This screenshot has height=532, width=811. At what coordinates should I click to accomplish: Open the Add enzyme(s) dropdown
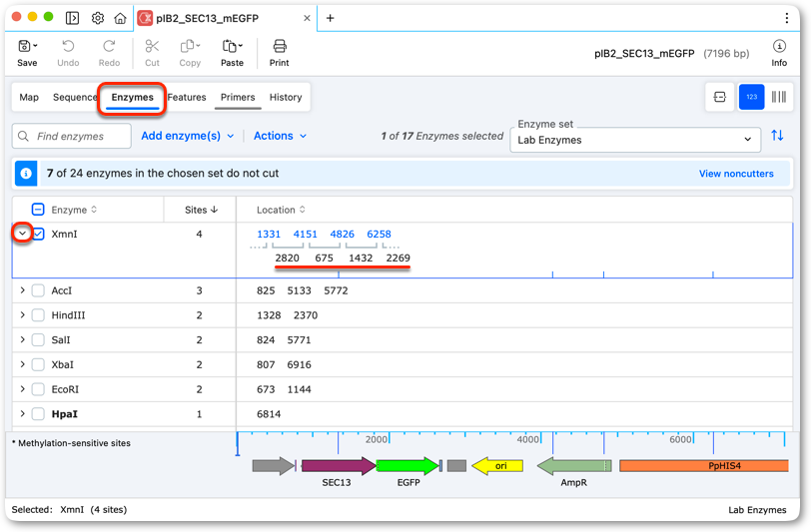[187, 136]
